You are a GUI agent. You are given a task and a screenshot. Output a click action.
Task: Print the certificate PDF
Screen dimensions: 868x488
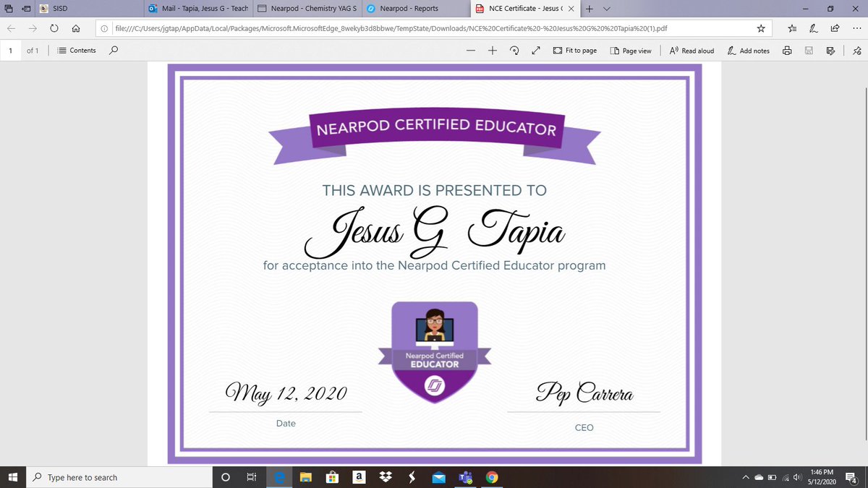click(x=787, y=51)
